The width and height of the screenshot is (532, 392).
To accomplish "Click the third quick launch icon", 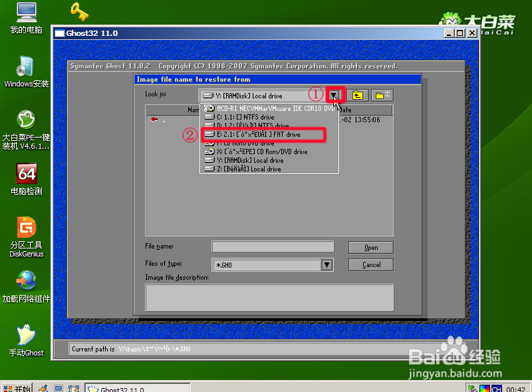I will [74, 389].
